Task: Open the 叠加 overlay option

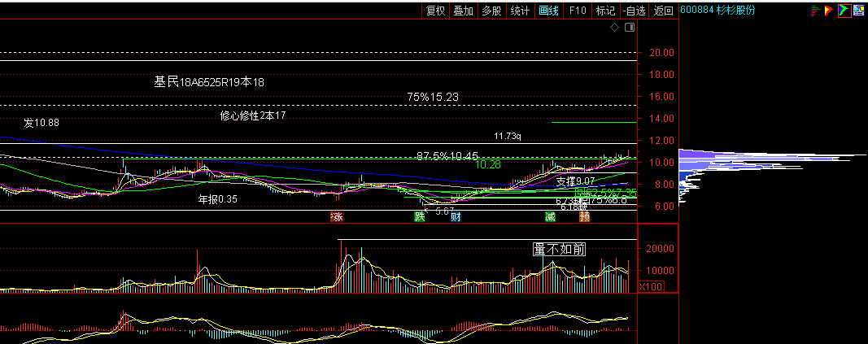Action: point(464,11)
